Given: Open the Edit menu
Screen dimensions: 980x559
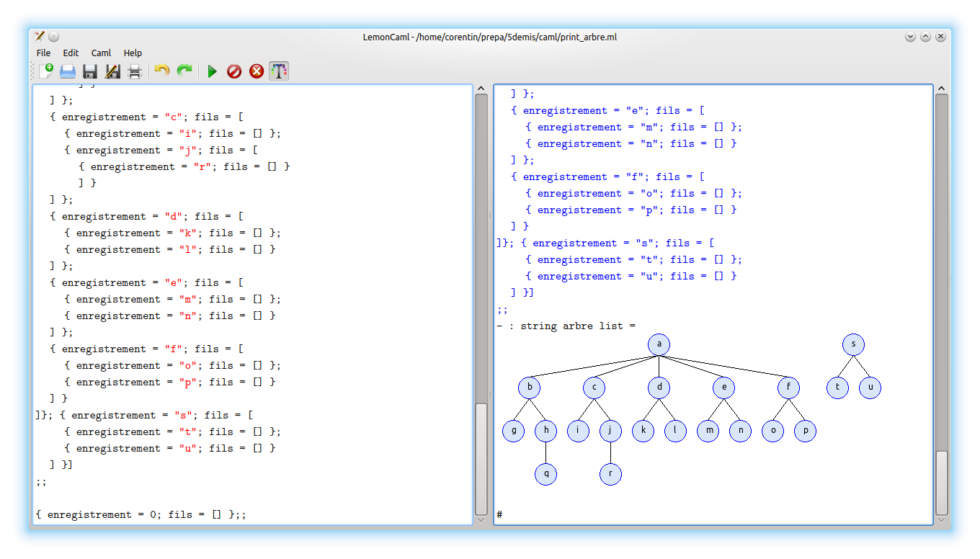Looking at the screenshot, I should point(71,53).
